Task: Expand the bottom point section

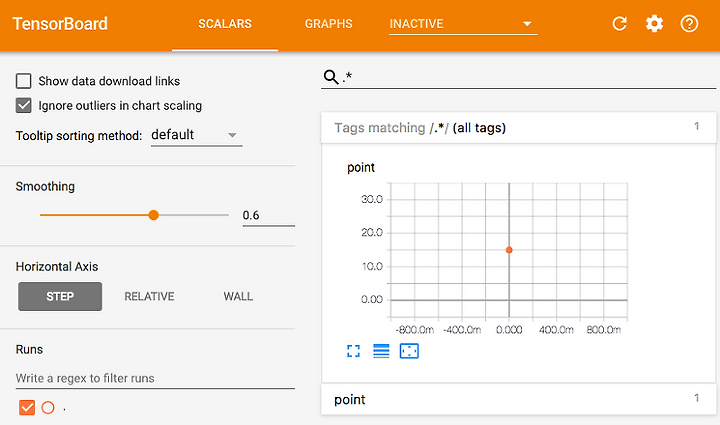Action: (518, 399)
